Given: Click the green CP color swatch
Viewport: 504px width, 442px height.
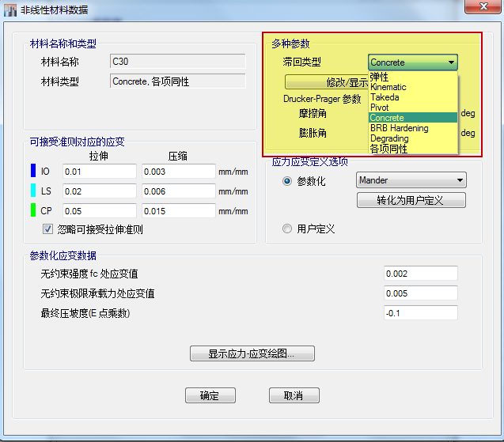Looking at the screenshot, I should click(x=33, y=211).
